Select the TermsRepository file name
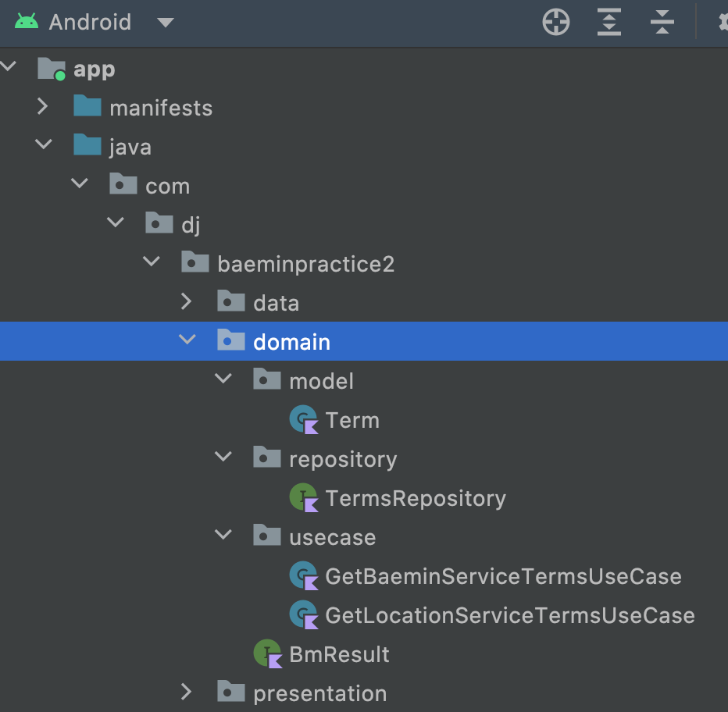 tap(416, 499)
